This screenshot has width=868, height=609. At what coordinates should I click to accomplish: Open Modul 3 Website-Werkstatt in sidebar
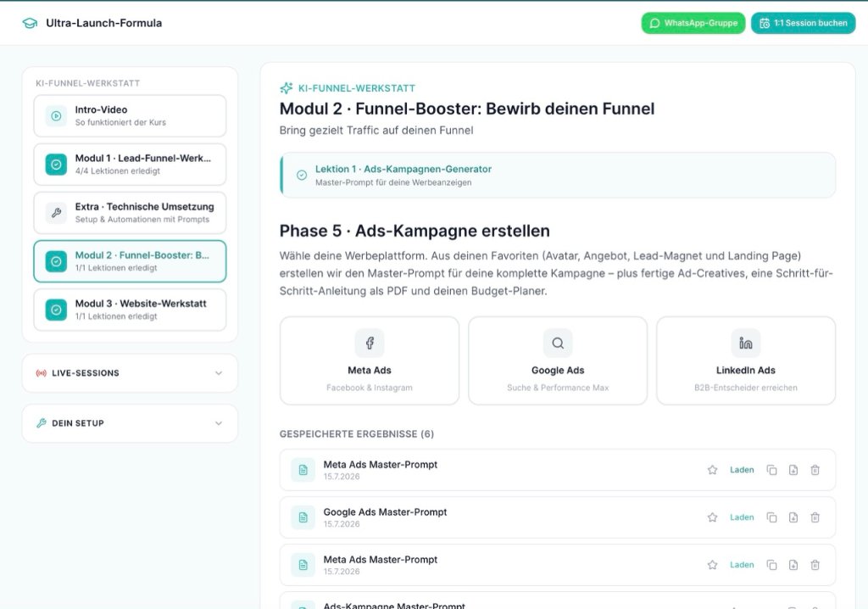[x=130, y=310]
